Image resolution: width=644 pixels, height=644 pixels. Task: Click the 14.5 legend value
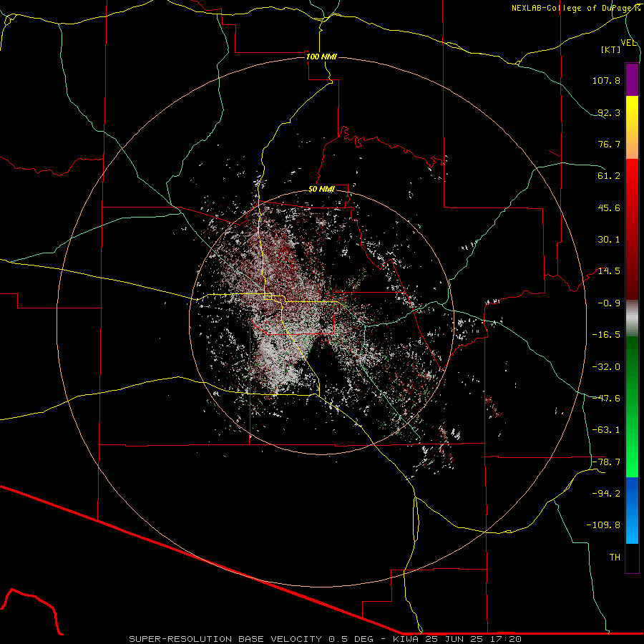coord(609,271)
